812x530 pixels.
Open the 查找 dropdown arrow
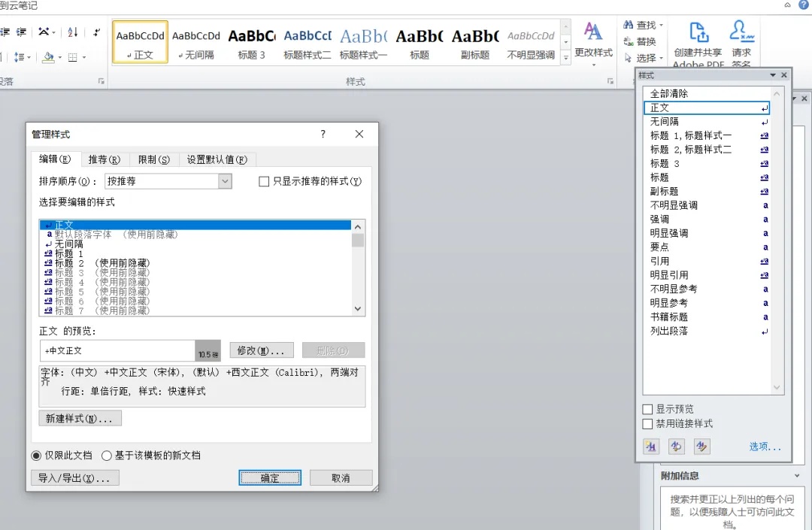(662, 25)
